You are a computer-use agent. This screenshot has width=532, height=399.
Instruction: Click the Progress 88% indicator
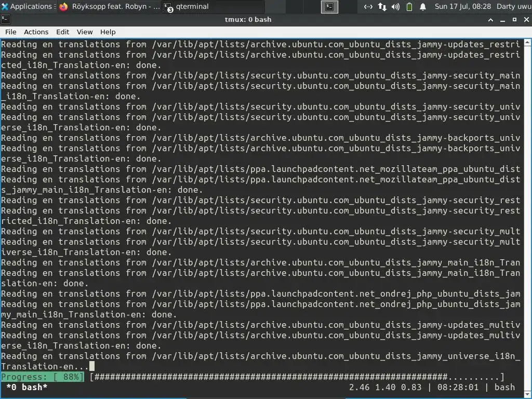point(43,377)
